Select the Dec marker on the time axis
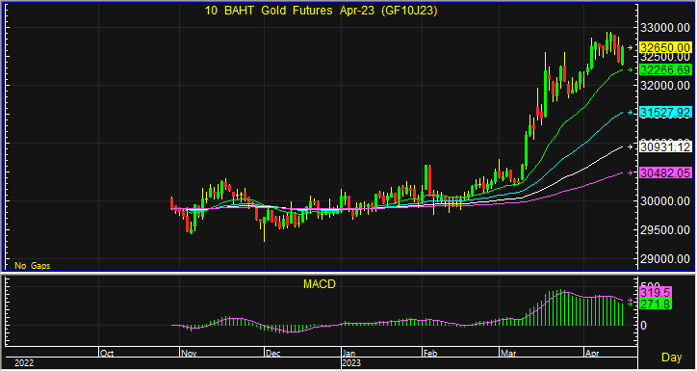Viewport: 697px width, 371px height. 273,354
